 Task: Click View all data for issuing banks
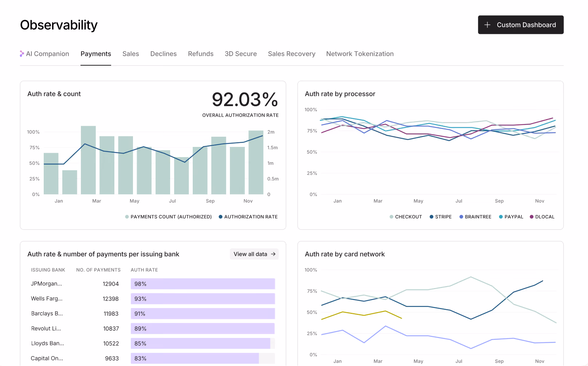pyautogui.click(x=254, y=254)
